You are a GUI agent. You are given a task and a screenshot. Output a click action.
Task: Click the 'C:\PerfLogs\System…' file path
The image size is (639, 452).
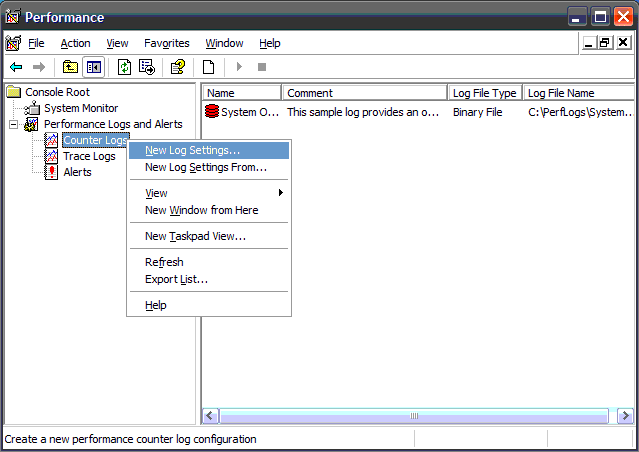[x=581, y=112]
